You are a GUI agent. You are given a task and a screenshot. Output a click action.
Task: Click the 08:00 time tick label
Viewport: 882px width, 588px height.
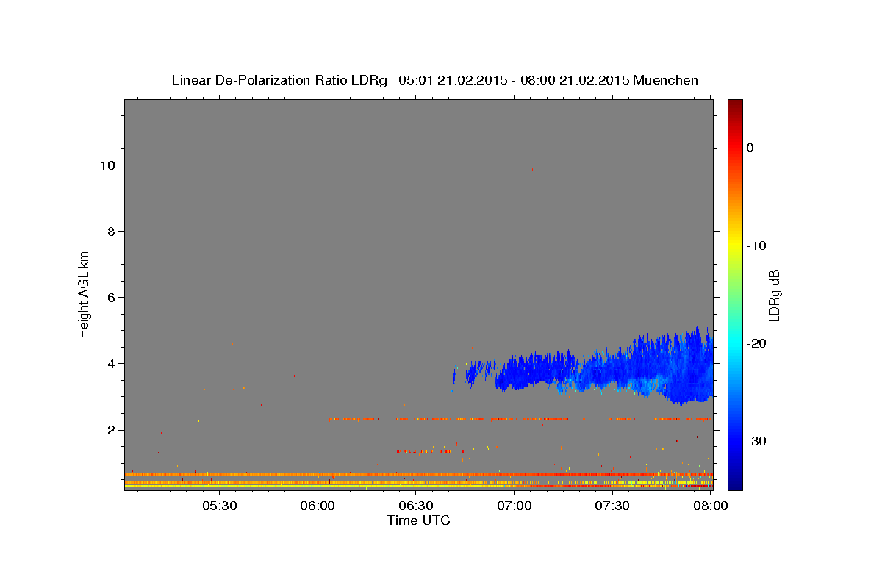coord(710,506)
